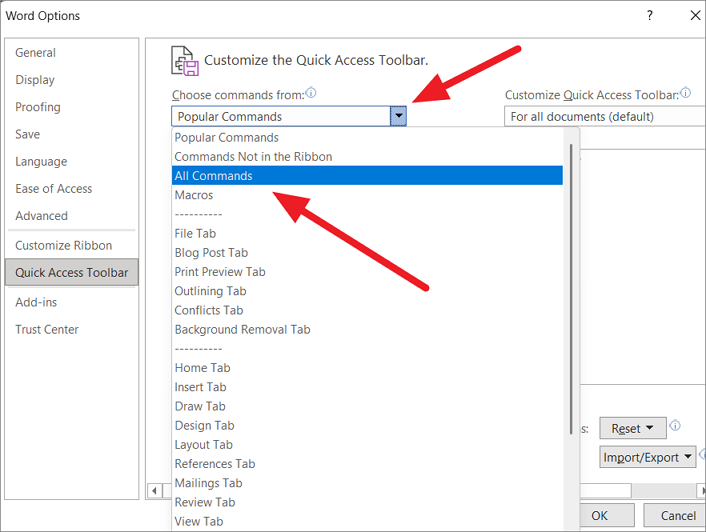Open the Import/Export dropdown button
The image size is (706, 532).
point(647,457)
